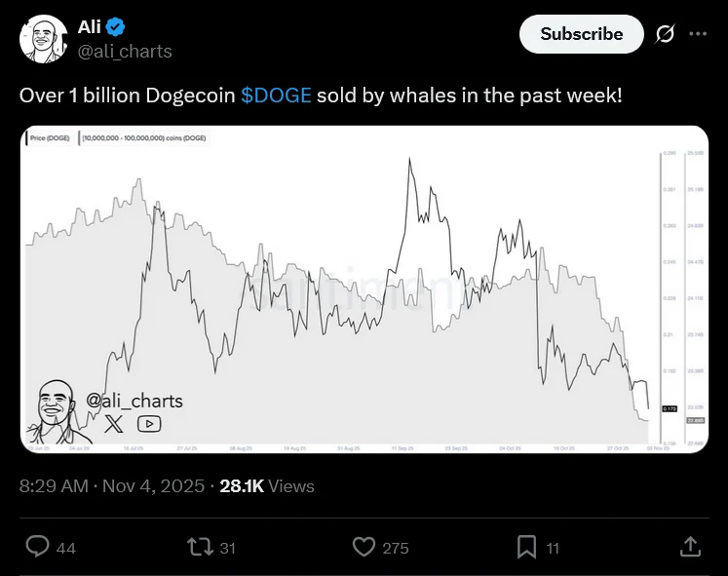Bookmark this post
728x576 pixels.
point(525,547)
